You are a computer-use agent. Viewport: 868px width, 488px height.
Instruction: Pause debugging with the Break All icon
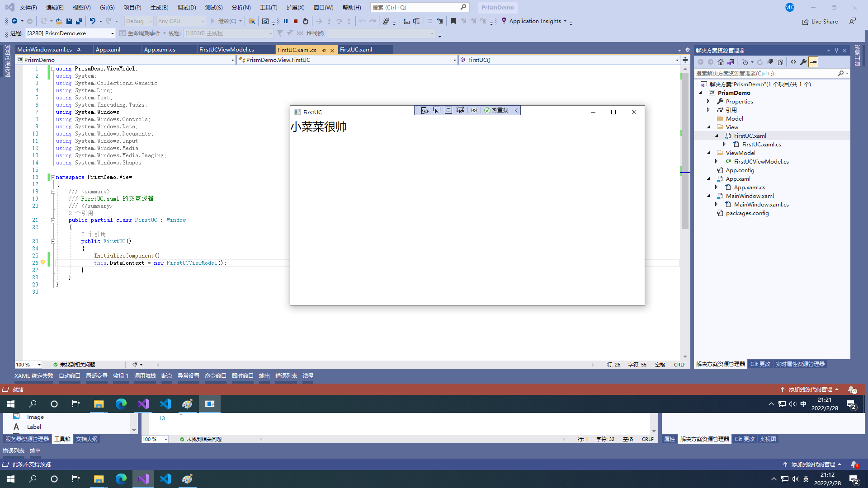(286, 21)
